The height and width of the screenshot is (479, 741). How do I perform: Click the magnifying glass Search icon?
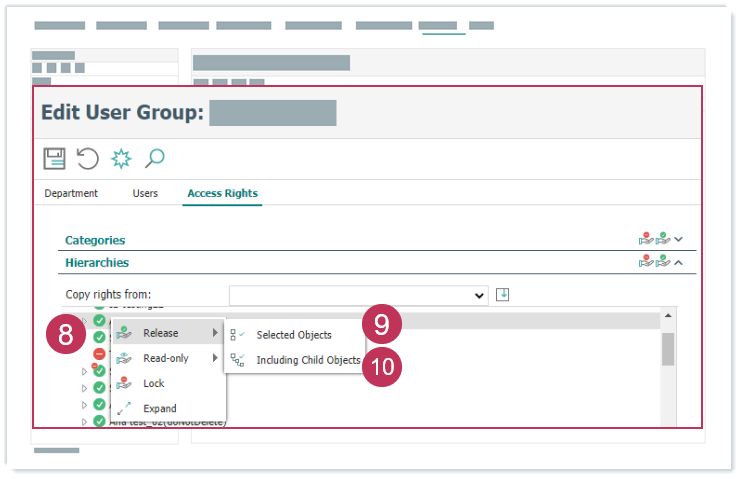pos(154,158)
